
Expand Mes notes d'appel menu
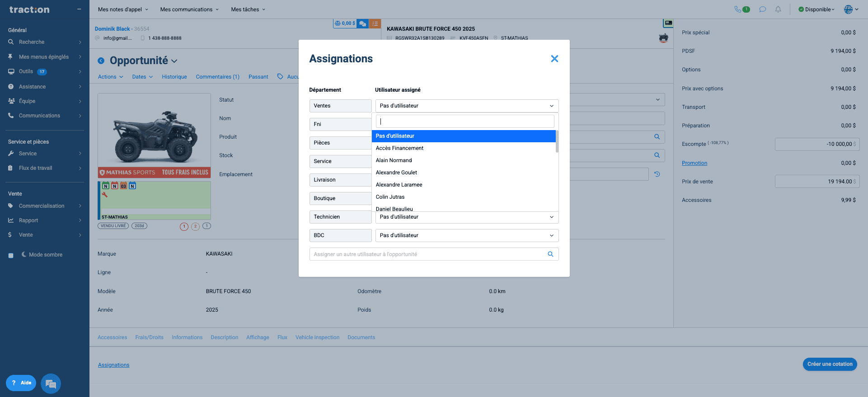[x=123, y=9]
